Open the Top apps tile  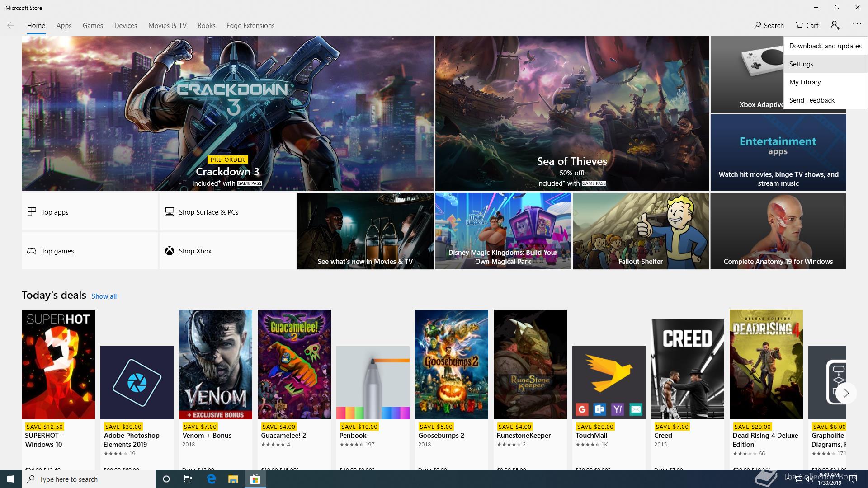(x=90, y=212)
